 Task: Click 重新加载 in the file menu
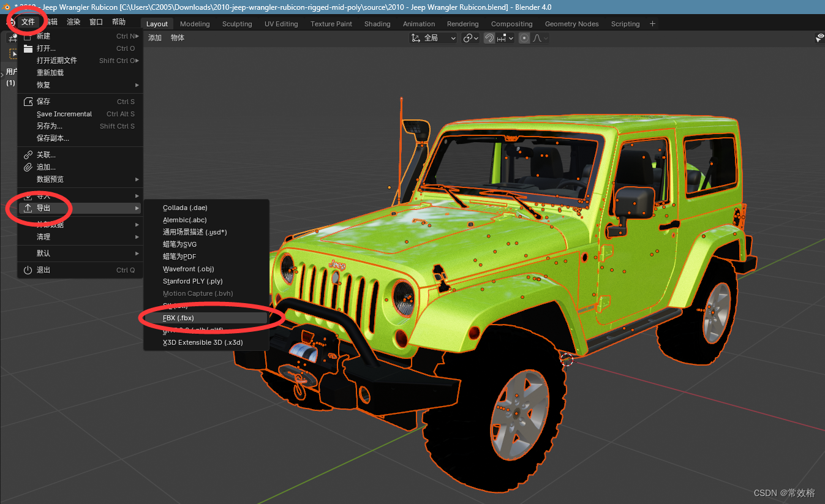click(80, 73)
